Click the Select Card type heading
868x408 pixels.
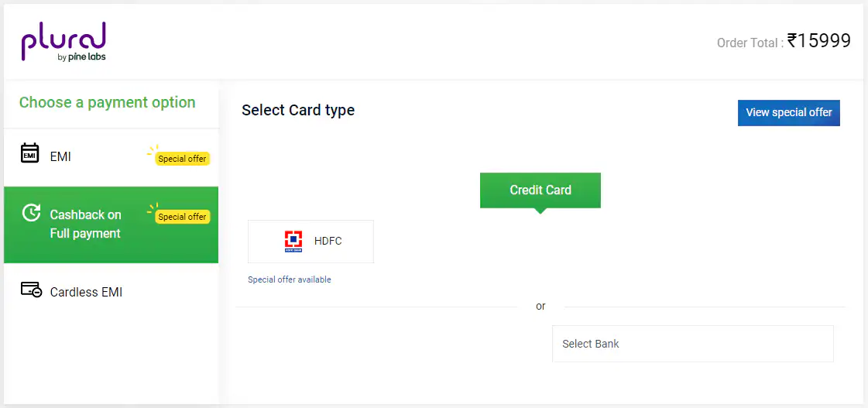click(298, 111)
